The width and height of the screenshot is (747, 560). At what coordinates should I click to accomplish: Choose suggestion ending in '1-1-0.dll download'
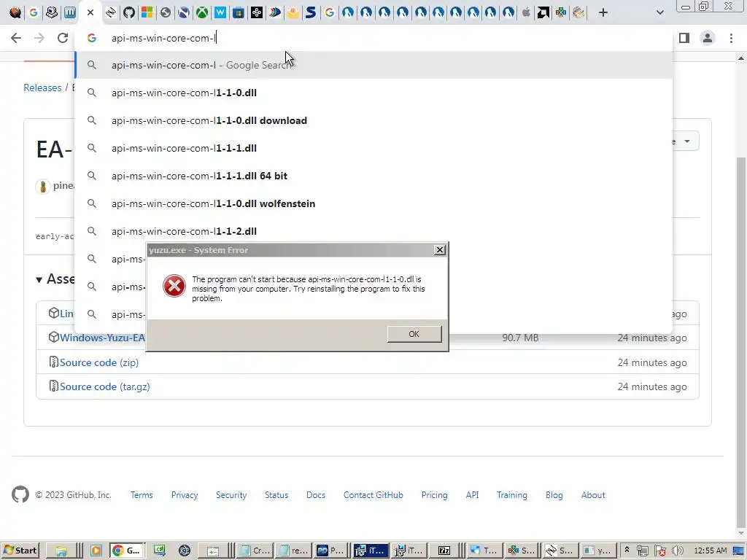coord(373,120)
